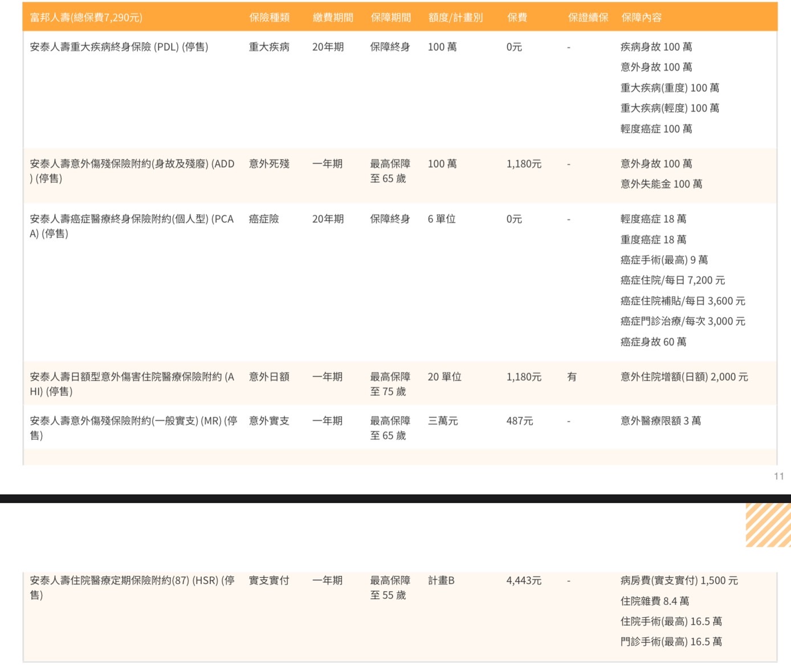The height and width of the screenshot is (672, 791).
Task: Click the 額度/計畫別 column header
Action: point(455,18)
